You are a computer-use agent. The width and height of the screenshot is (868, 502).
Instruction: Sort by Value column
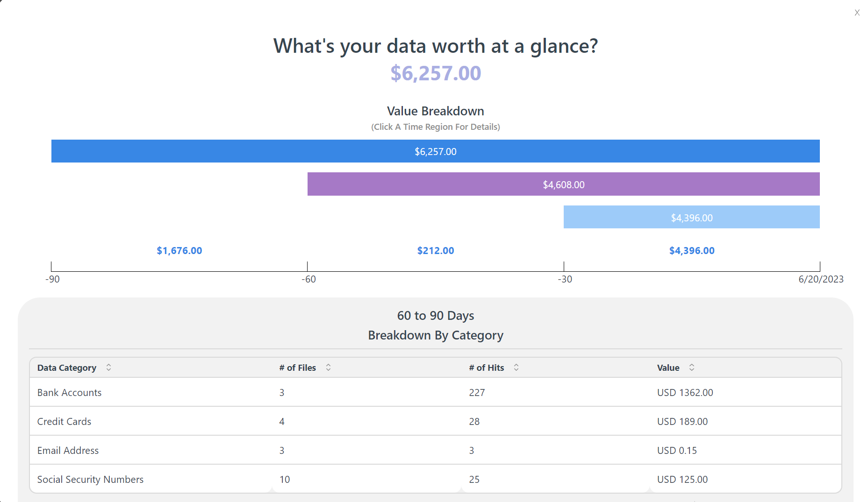[691, 368]
